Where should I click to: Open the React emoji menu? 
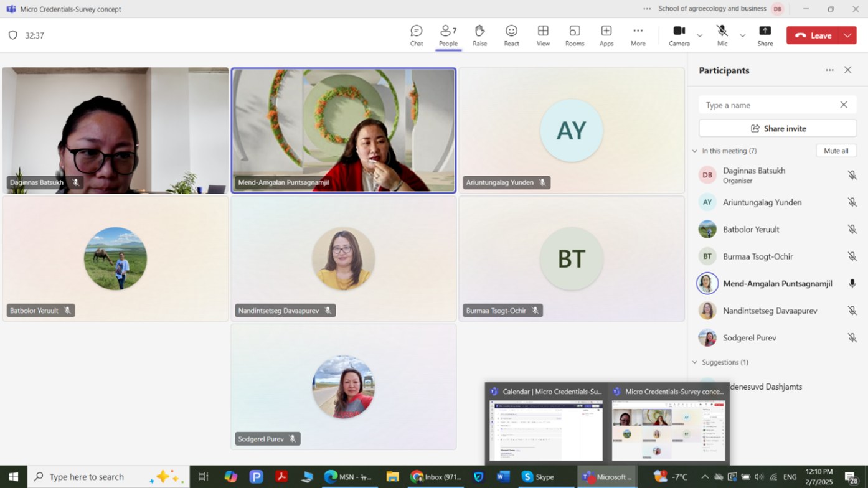511,35
